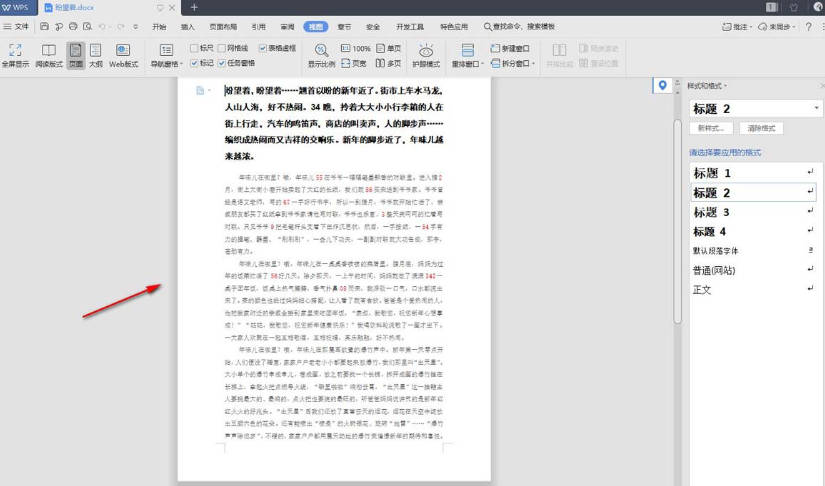Open the zoom ratio (显示比例) dialog
Viewport: 825px width, 486px height.
(321, 56)
